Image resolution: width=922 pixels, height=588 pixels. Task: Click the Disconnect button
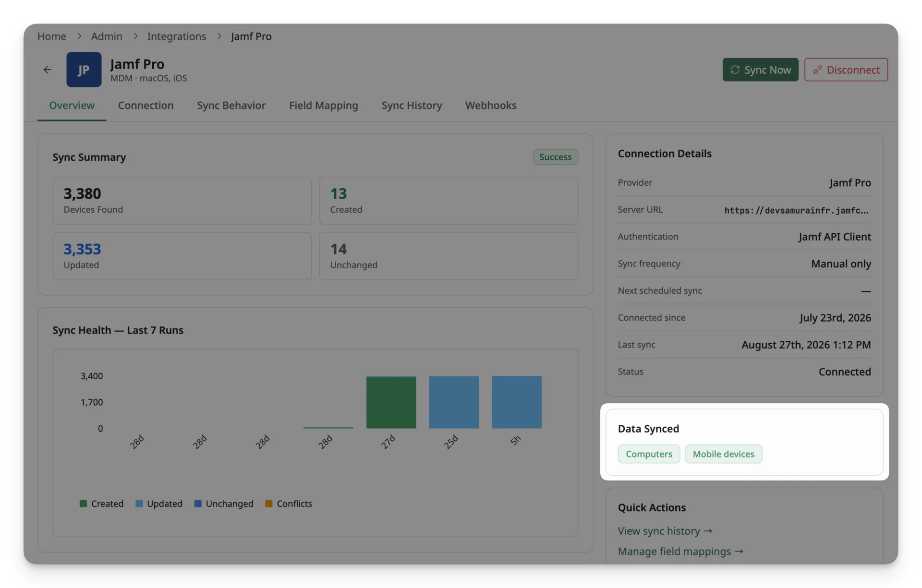846,70
